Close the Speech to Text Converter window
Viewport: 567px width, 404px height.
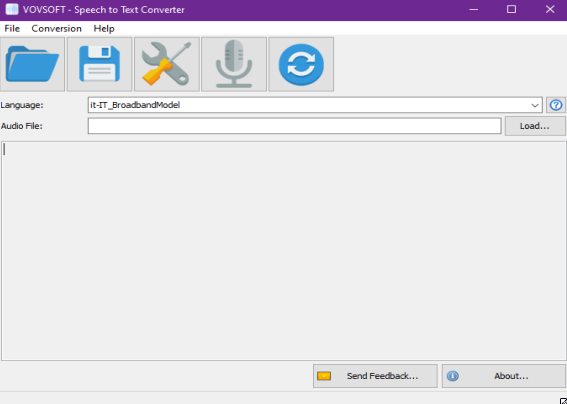550,9
